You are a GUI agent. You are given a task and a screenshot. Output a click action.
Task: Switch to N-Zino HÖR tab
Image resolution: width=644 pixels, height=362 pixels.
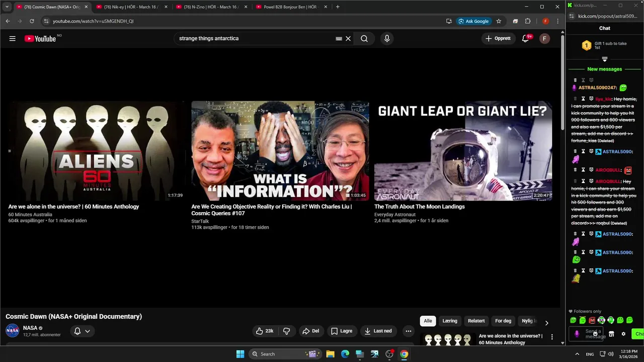tap(211, 7)
